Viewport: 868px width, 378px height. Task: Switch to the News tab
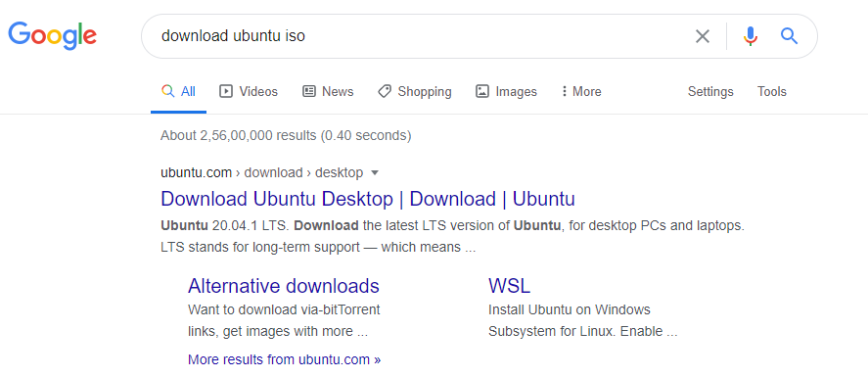(328, 91)
